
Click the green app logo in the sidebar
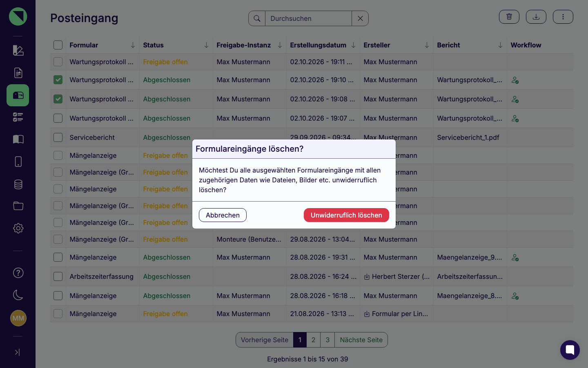[18, 16]
